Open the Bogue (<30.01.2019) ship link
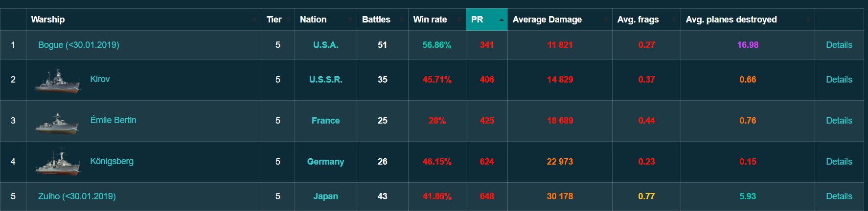This screenshot has width=868, height=211. (x=79, y=45)
